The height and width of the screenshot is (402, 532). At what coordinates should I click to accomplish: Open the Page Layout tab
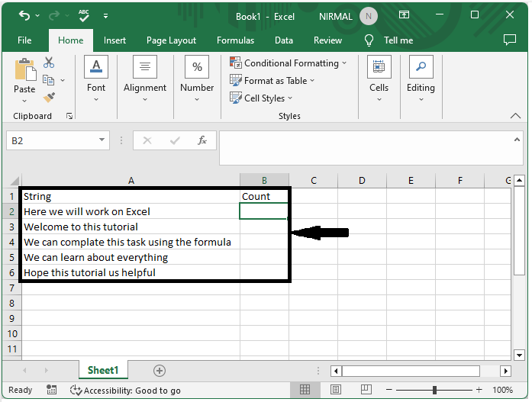171,40
